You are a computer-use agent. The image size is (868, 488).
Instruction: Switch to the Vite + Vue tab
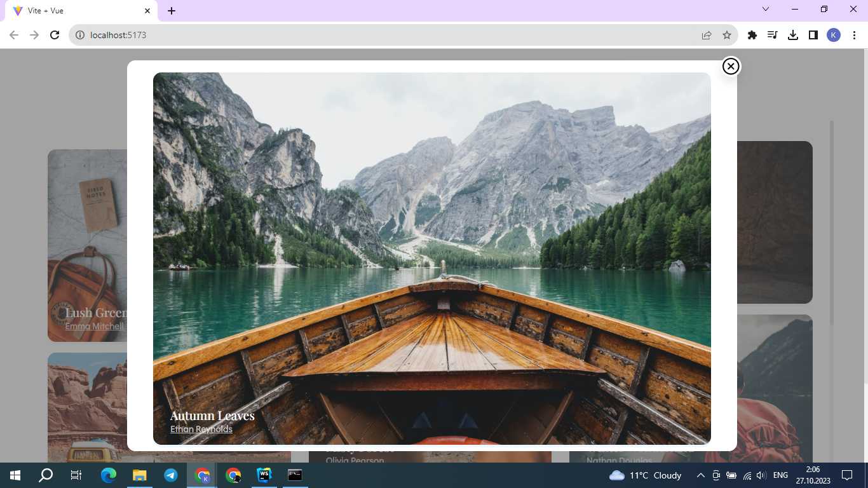pyautogui.click(x=76, y=10)
